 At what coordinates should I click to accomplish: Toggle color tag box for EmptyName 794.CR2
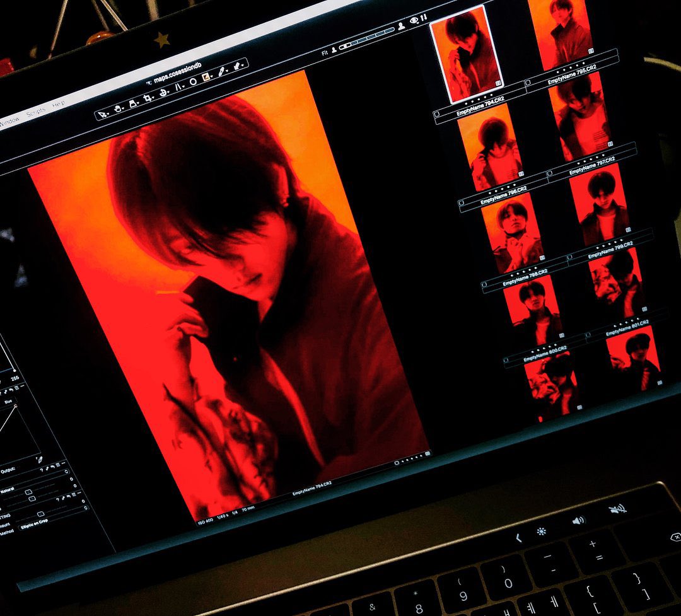(x=437, y=114)
